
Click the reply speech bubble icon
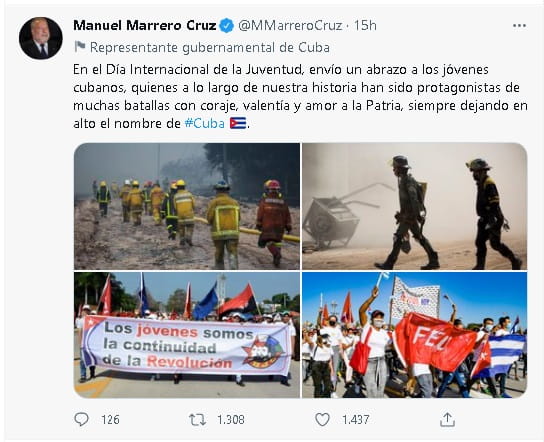coord(82,419)
